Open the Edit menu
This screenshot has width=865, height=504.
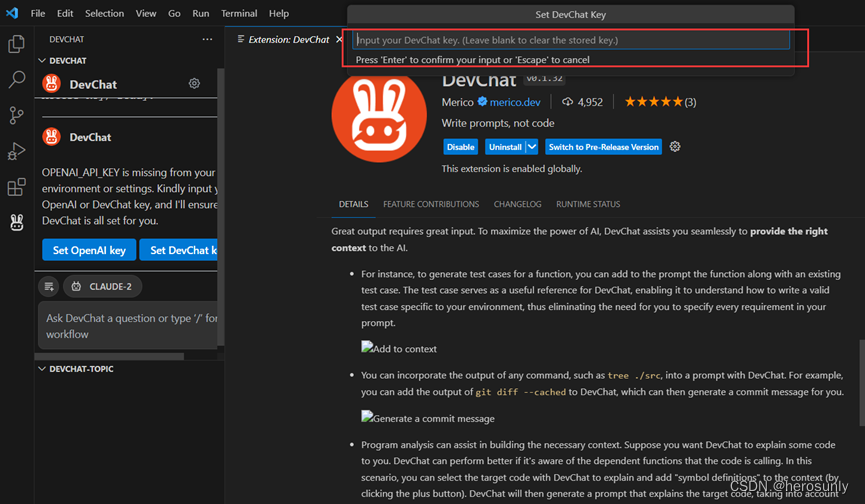(x=65, y=13)
